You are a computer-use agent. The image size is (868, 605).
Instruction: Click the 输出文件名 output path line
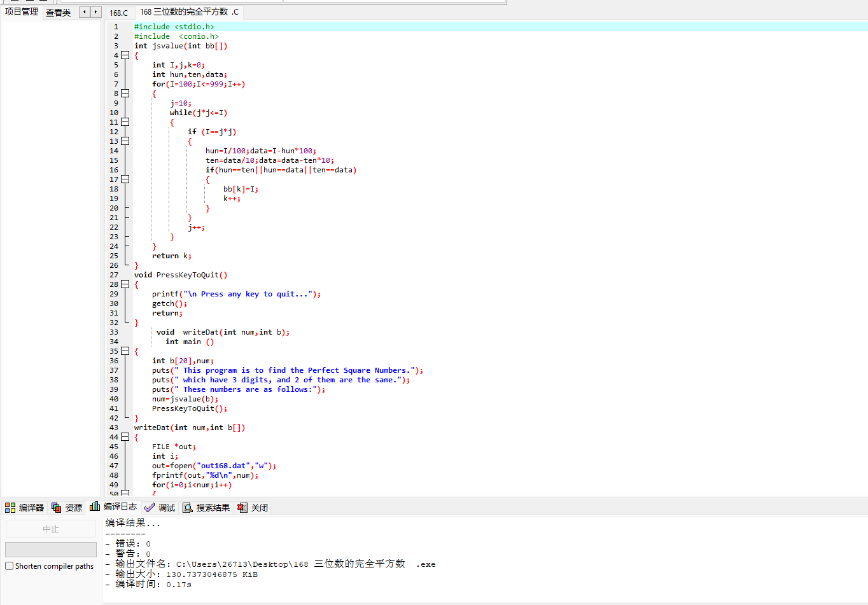270,564
